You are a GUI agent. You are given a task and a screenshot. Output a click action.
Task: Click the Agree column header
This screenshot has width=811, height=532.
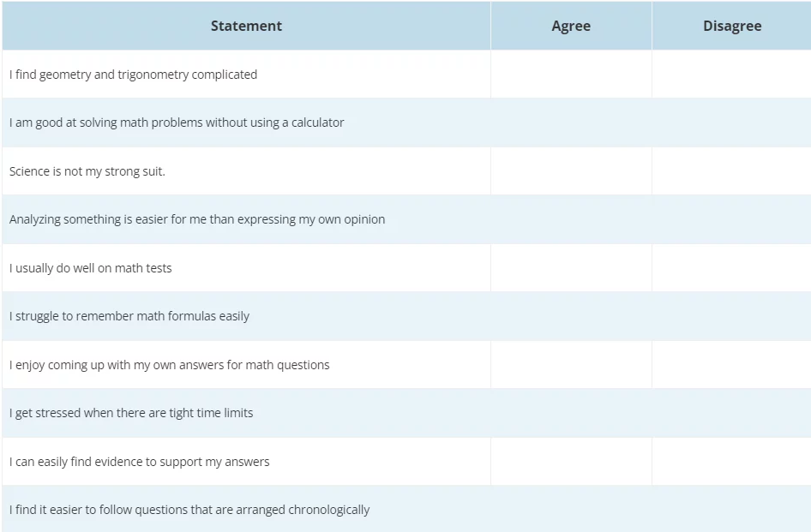[x=571, y=26]
